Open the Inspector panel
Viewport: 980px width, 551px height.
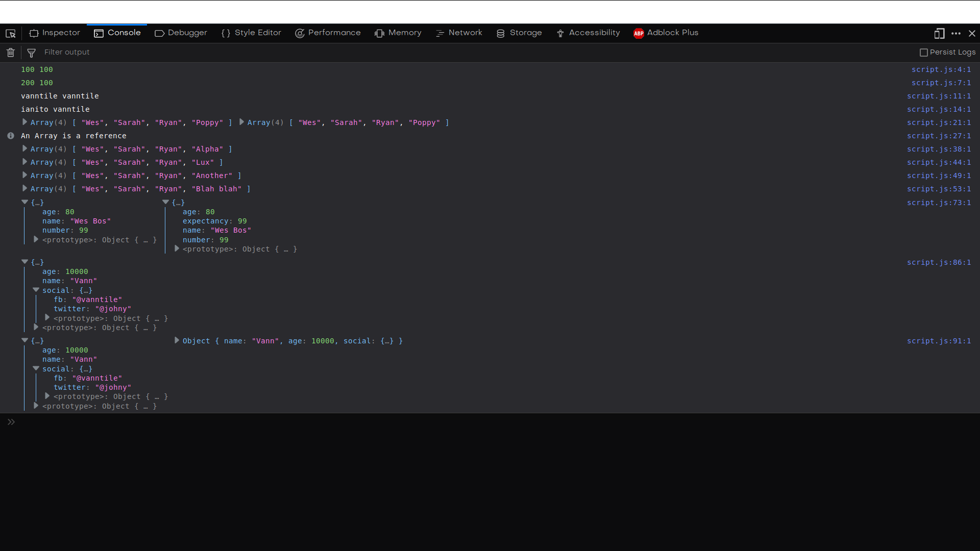point(59,32)
